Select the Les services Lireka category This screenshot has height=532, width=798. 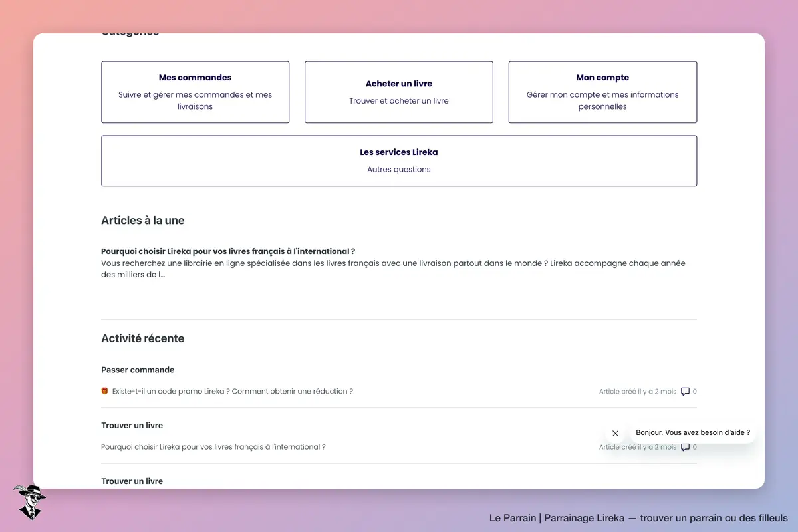(x=399, y=161)
